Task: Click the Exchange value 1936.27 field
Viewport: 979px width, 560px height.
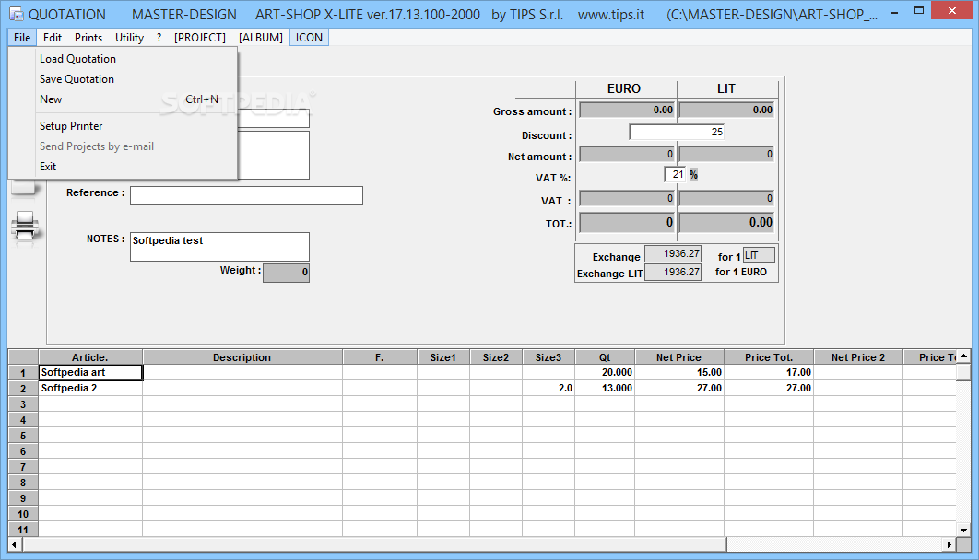Action: click(673, 254)
